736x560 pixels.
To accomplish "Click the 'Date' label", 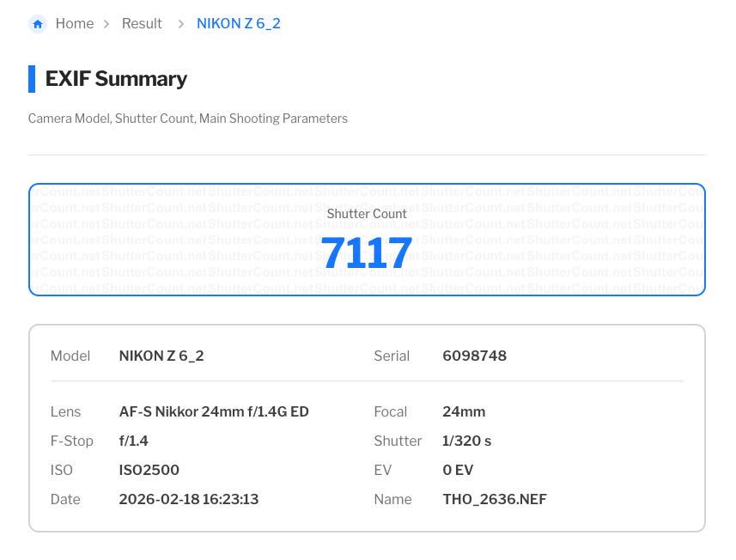I will (x=65, y=499).
